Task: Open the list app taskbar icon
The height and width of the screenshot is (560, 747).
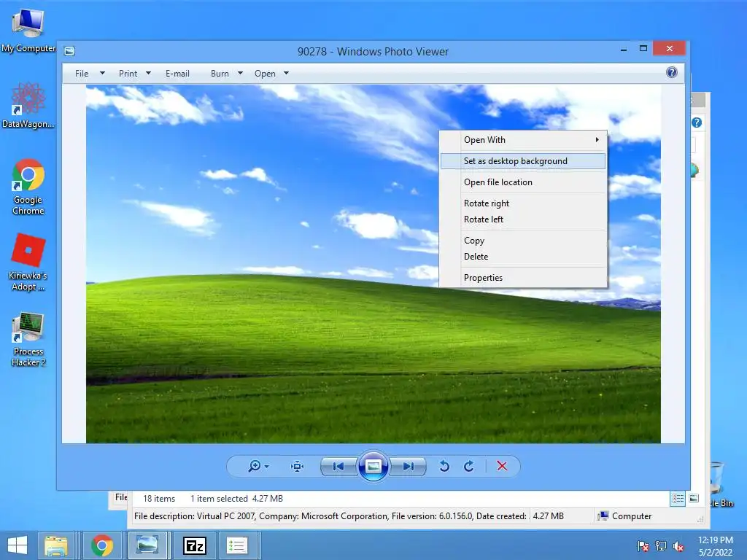Action: (x=237, y=545)
